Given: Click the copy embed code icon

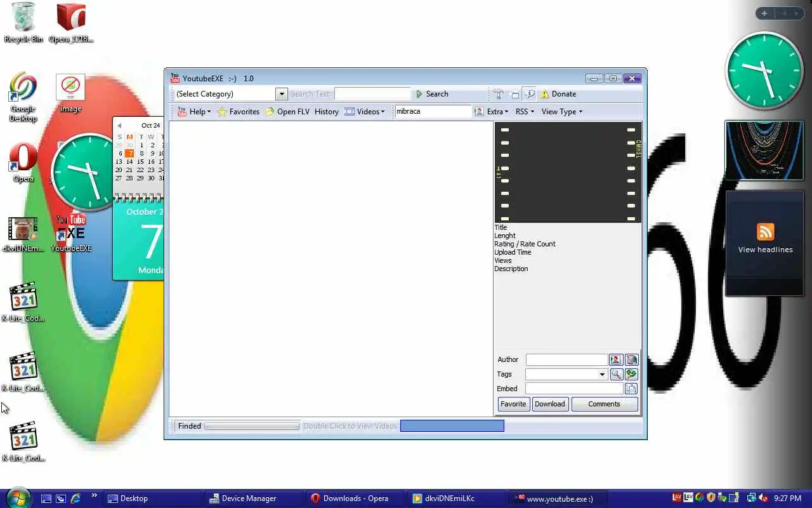Looking at the screenshot, I should point(631,389).
